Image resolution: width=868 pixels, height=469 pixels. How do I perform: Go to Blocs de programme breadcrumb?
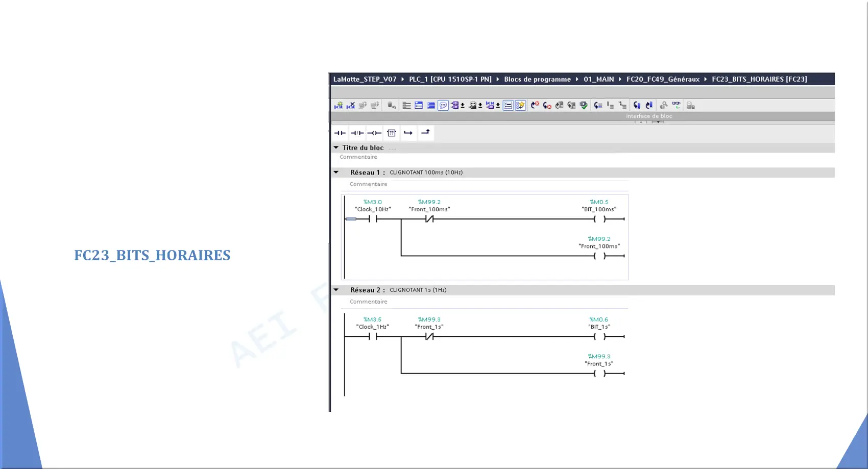pyautogui.click(x=537, y=79)
